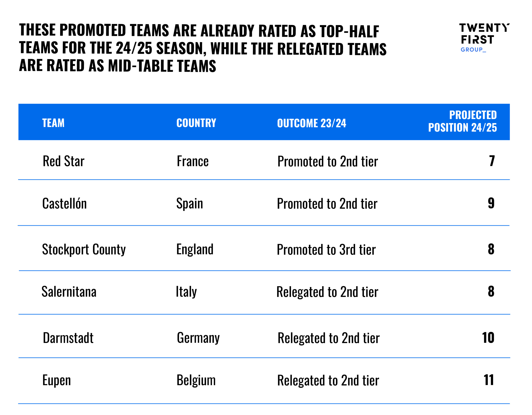Click the Italy country cell
The image size is (532, 415).
click(186, 292)
